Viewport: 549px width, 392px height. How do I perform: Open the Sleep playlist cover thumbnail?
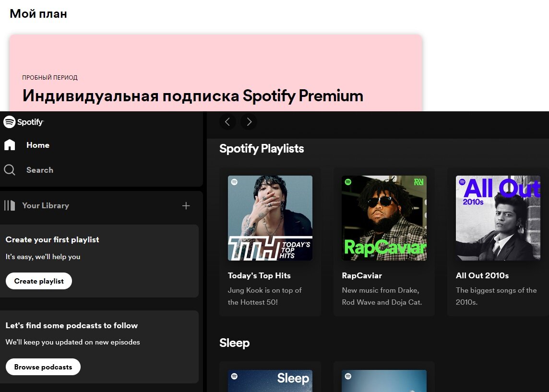point(270,381)
